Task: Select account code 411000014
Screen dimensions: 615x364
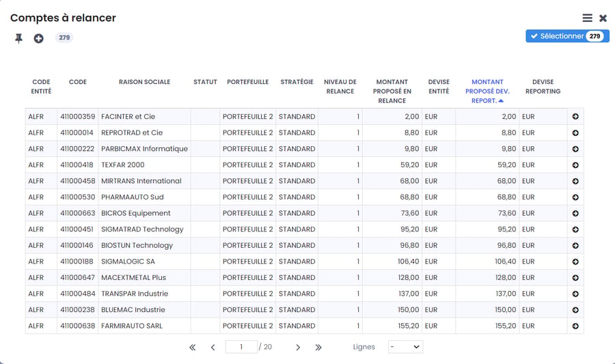Action: pyautogui.click(x=77, y=132)
